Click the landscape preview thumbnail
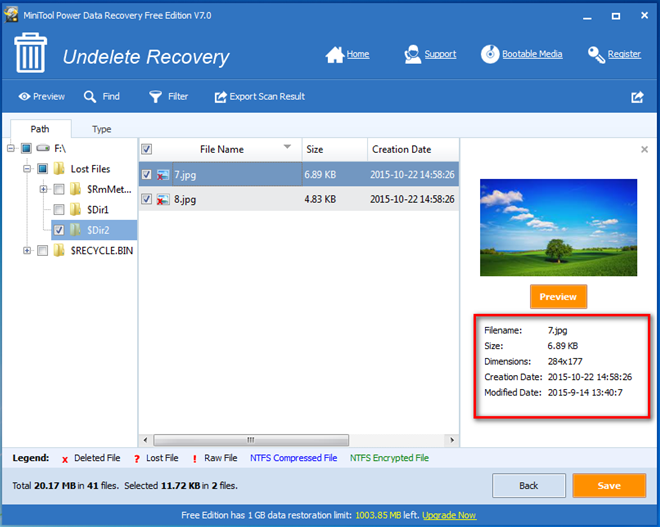This screenshot has height=527, width=660. point(559,228)
